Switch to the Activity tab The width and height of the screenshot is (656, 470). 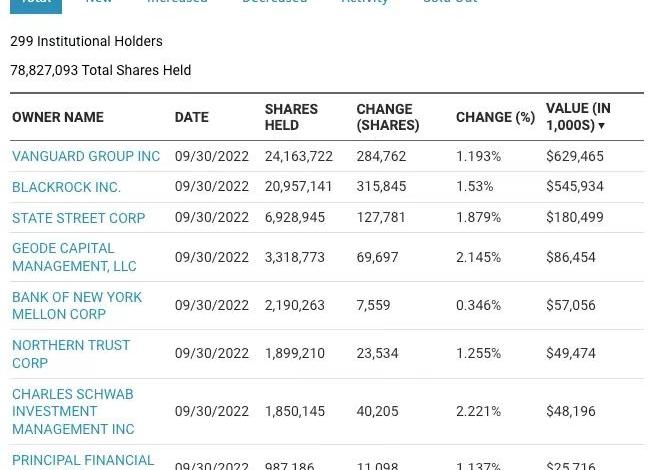tap(364, 3)
